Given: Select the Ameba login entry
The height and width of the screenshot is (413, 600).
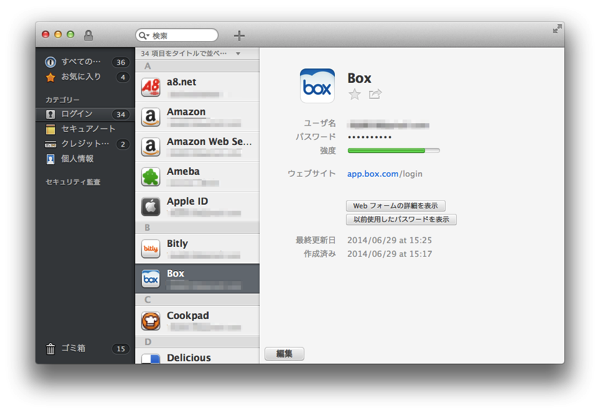Looking at the screenshot, I should pyautogui.click(x=197, y=176).
